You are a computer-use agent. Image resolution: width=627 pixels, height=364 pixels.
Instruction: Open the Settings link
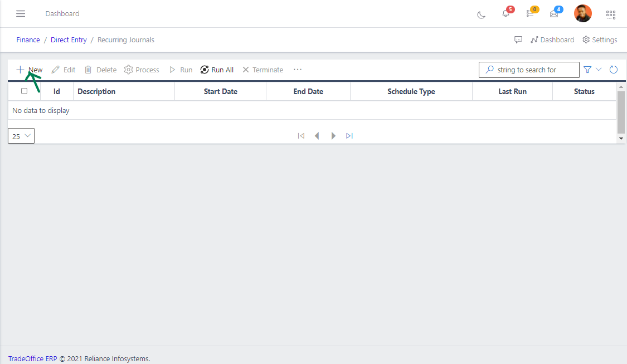(600, 40)
